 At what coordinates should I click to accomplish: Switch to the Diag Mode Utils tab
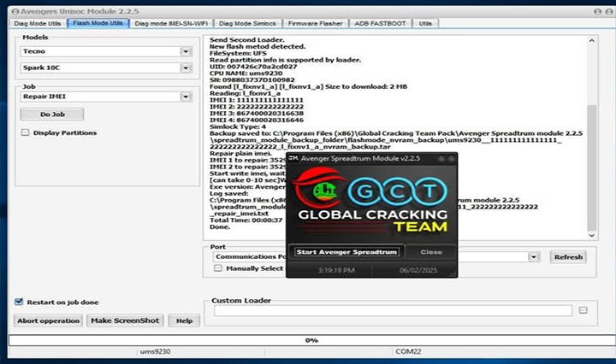(x=38, y=24)
